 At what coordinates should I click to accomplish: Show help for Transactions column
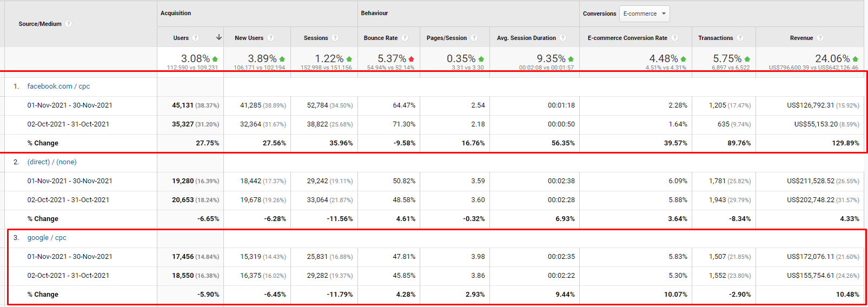pos(740,38)
